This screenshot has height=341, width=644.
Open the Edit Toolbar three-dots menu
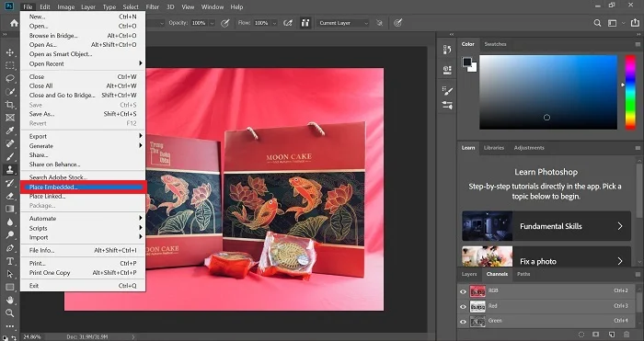[x=10, y=326]
